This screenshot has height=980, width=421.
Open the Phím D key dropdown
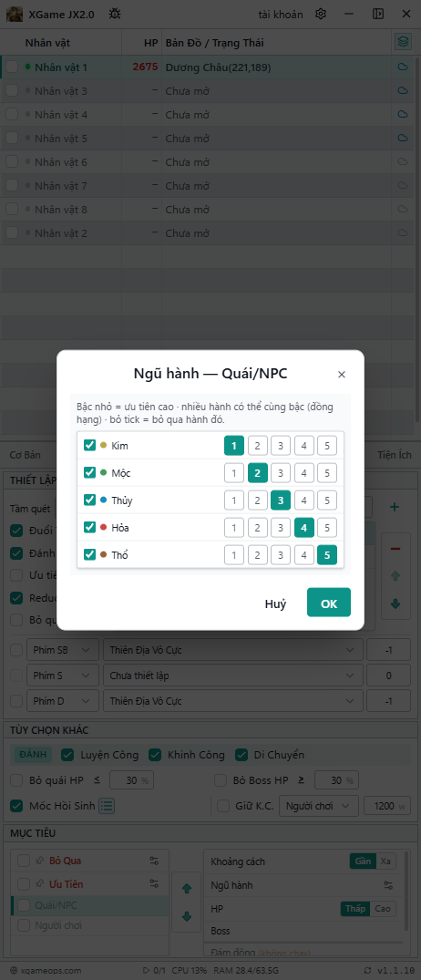[x=63, y=701]
